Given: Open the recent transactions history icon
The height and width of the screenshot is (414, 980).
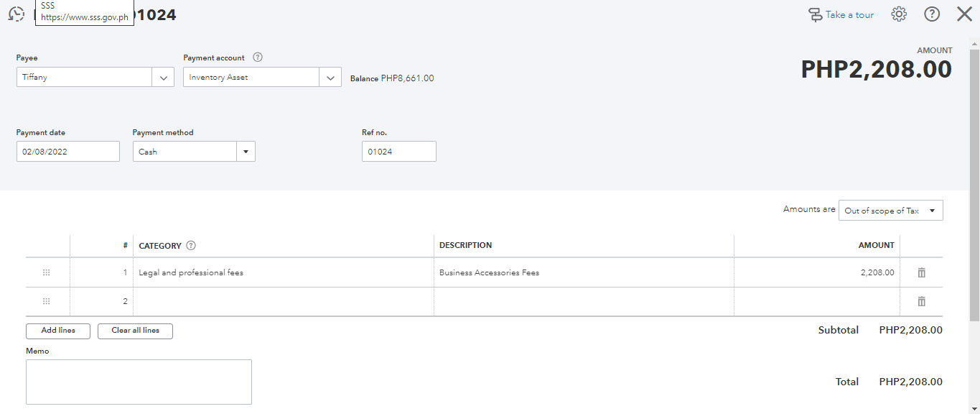Looking at the screenshot, I should [16, 14].
